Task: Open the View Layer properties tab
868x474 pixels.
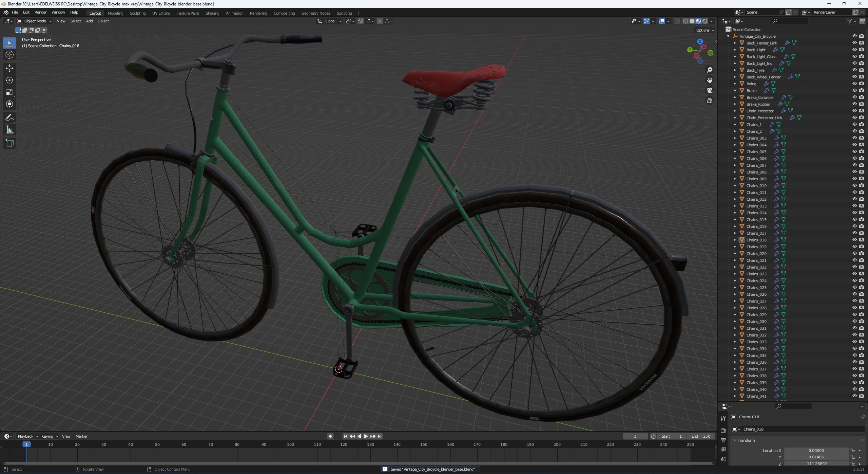Action: tap(723, 449)
